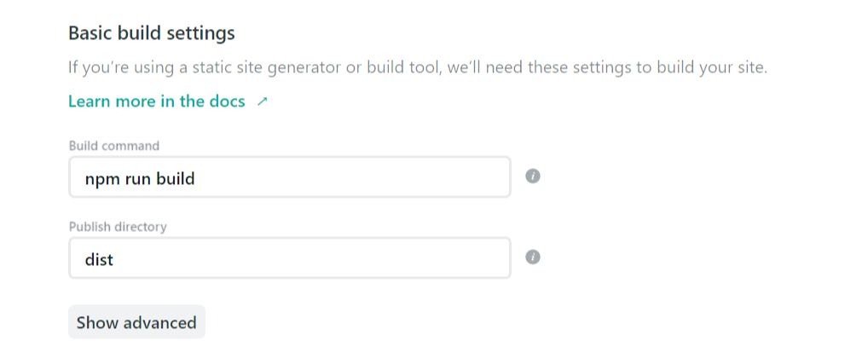Click the 'Publish directory' field label

point(118,227)
